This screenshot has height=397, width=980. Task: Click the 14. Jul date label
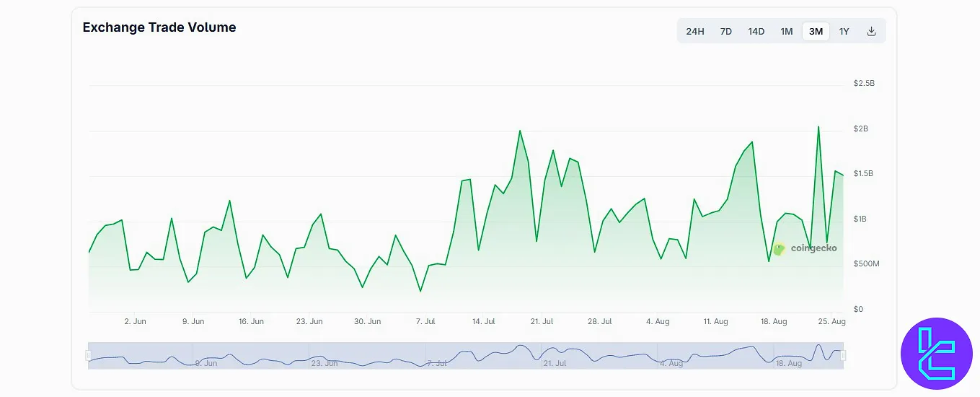tap(484, 321)
